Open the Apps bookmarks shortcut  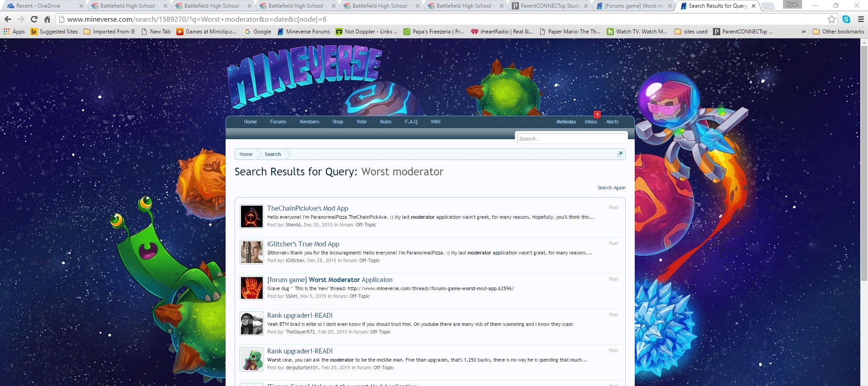14,32
